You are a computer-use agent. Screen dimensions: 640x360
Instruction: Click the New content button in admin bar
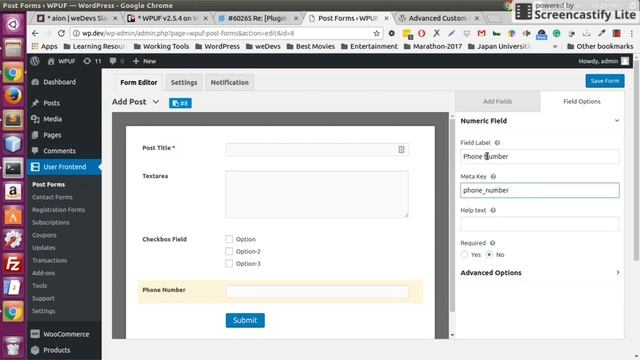pyautogui.click(x=144, y=61)
